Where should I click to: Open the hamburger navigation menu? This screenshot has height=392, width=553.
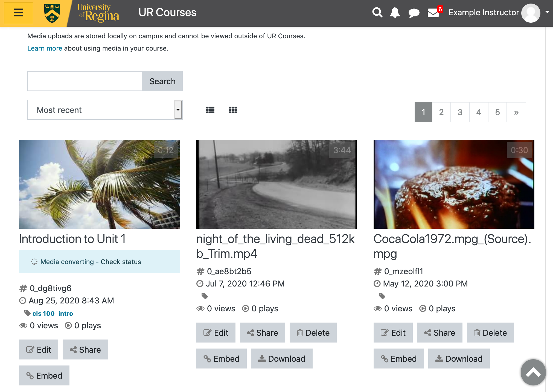[x=18, y=13]
